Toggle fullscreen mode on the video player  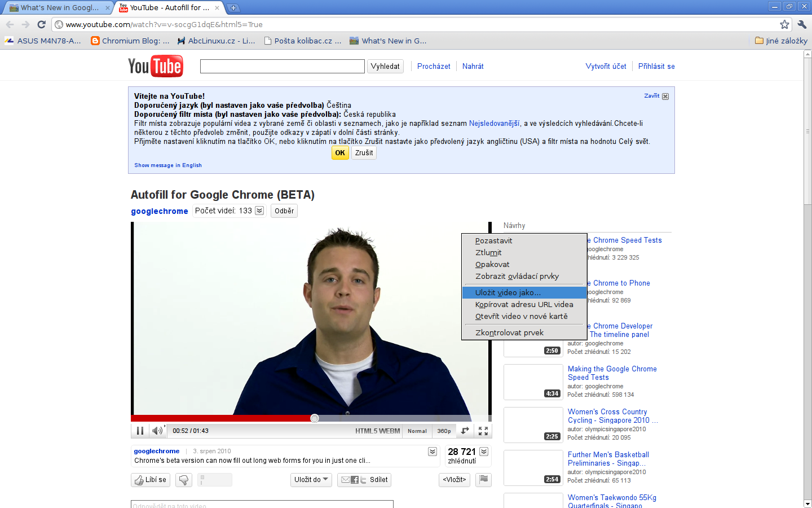pos(483,431)
